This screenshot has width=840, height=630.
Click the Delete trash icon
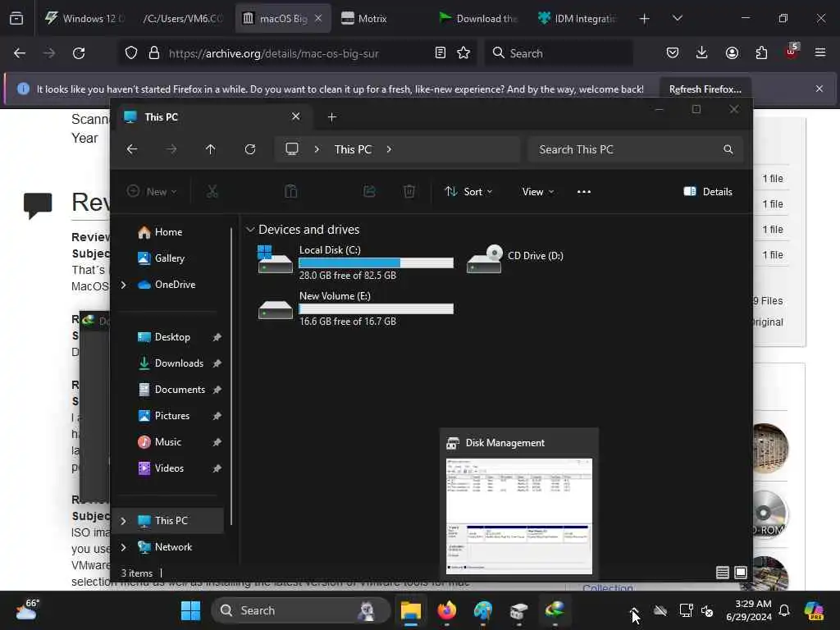(x=409, y=191)
